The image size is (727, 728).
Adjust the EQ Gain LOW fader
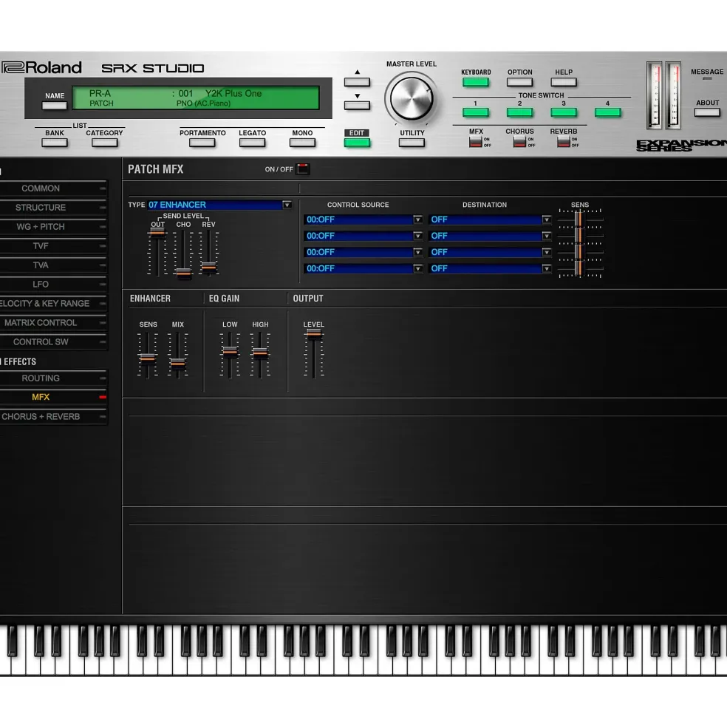pos(230,352)
